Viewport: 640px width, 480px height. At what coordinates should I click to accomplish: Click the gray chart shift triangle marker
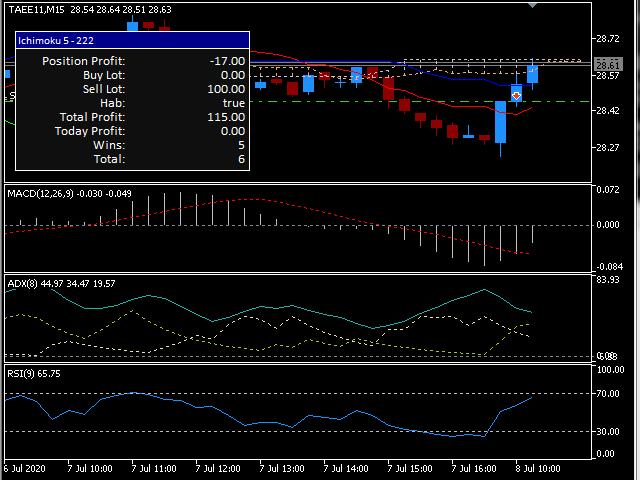click(x=532, y=5)
